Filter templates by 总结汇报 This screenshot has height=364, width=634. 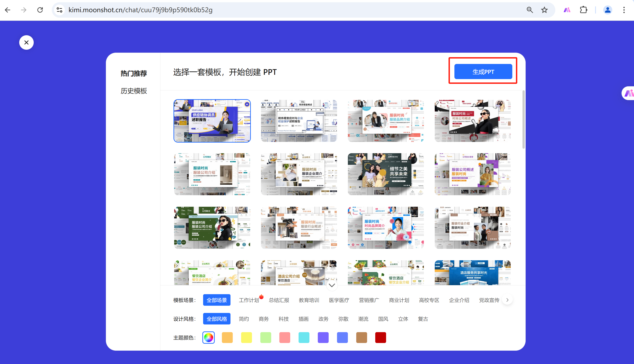click(279, 300)
